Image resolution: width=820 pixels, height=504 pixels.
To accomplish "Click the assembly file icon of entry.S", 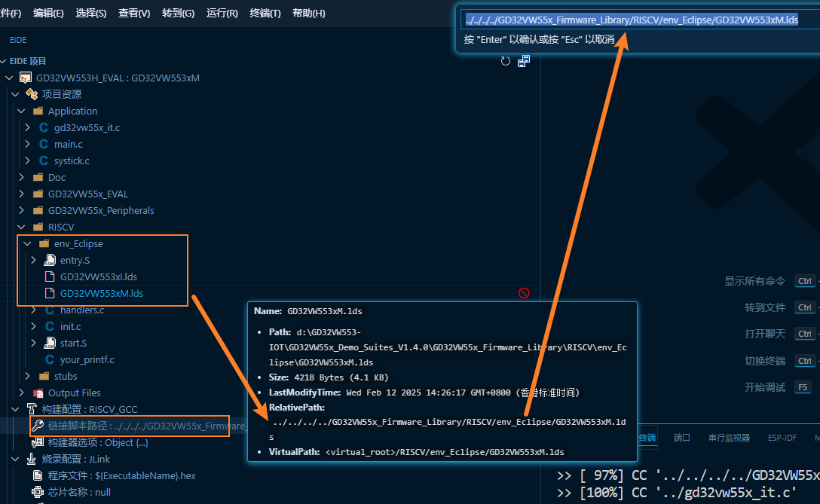I will pos(50,260).
